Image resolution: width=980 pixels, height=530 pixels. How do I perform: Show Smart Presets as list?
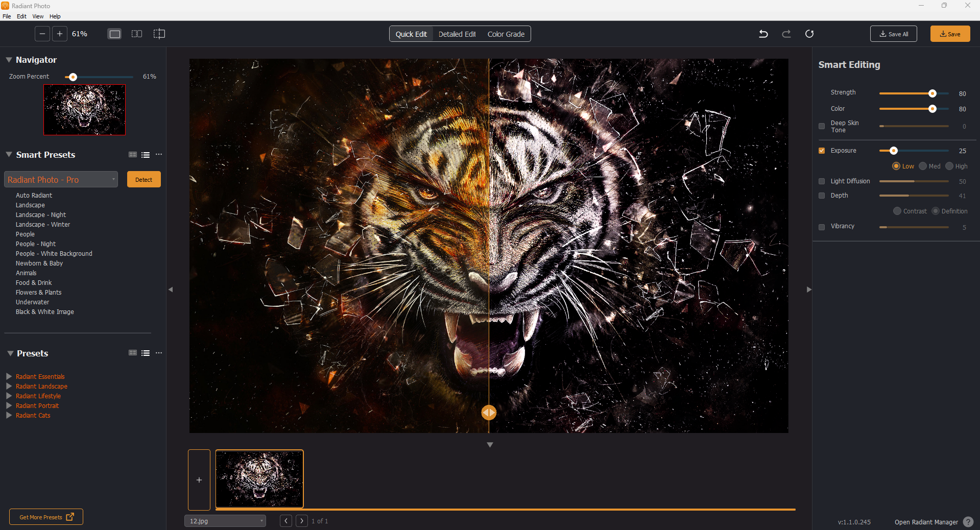[146, 155]
